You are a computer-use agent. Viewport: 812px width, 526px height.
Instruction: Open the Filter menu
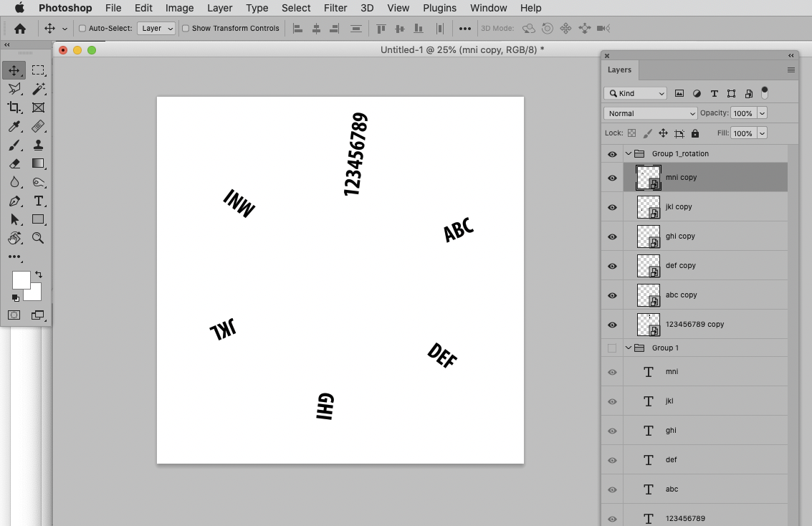(335, 8)
